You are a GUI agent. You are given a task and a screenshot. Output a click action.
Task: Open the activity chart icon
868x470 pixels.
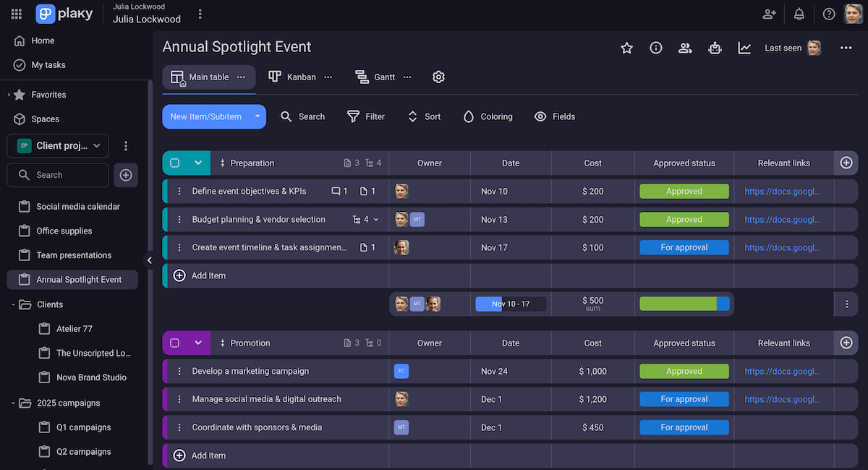[x=744, y=48]
